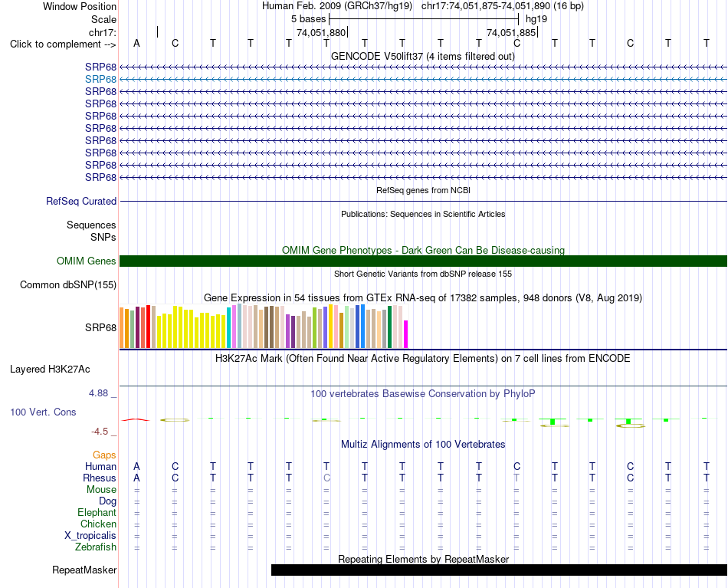Click the gray mismatched T in the Rhesus row
The width and height of the screenshot is (728, 588).
click(516, 478)
